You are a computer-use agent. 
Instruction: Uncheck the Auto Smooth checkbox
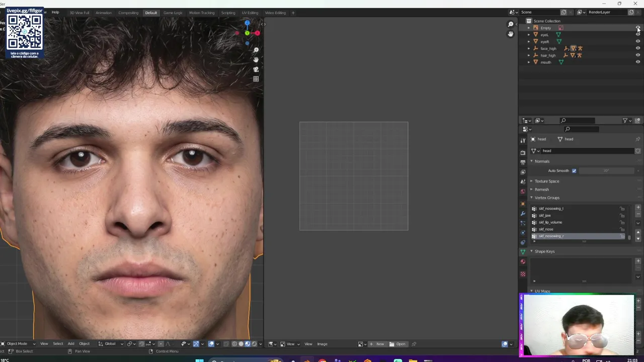point(574,171)
